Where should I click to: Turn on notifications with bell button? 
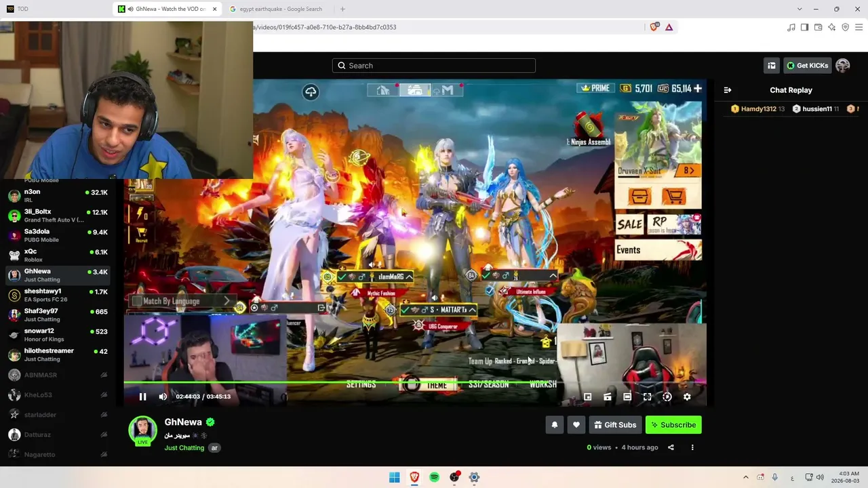pyautogui.click(x=555, y=425)
